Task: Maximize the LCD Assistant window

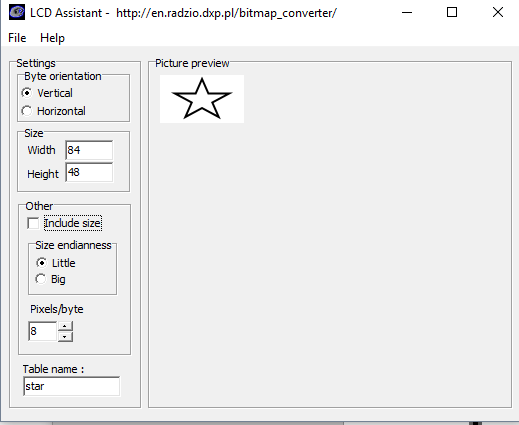Action: point(452,13)
